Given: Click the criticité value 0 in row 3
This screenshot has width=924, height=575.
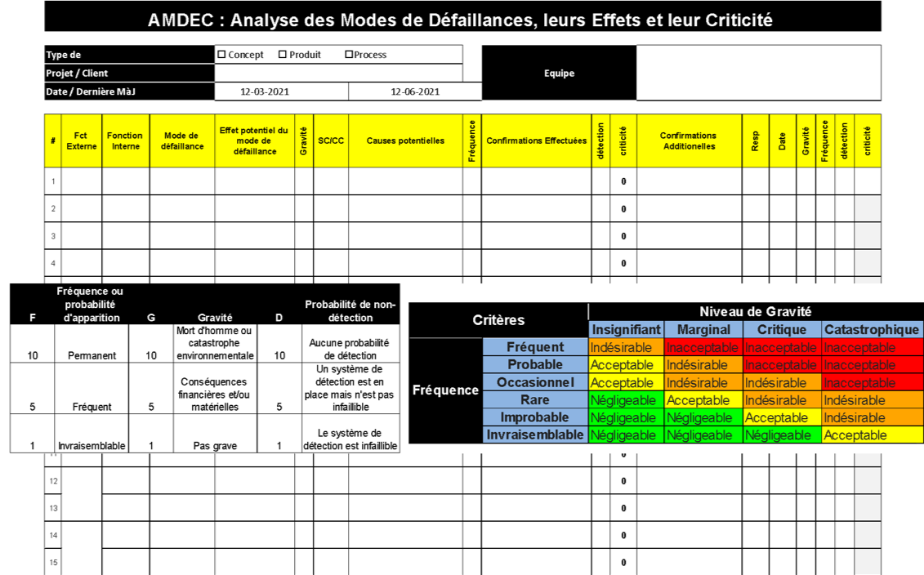Looking at the screenshot, I should [623, 236].
